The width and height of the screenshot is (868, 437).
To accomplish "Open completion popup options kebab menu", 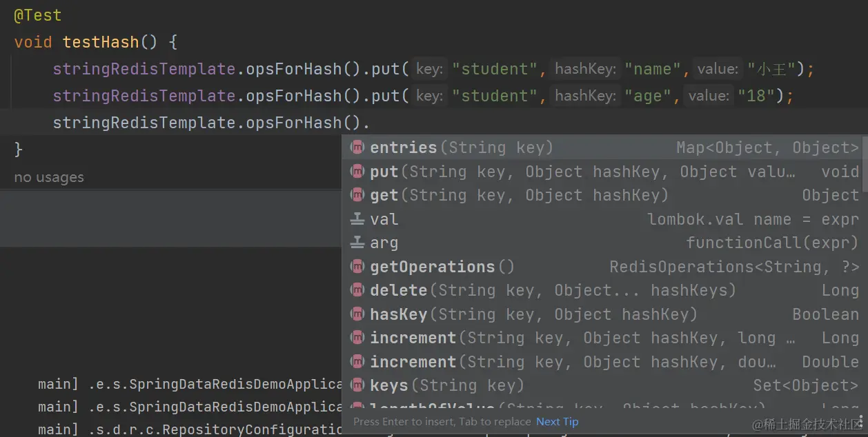I will click(860, 421).
